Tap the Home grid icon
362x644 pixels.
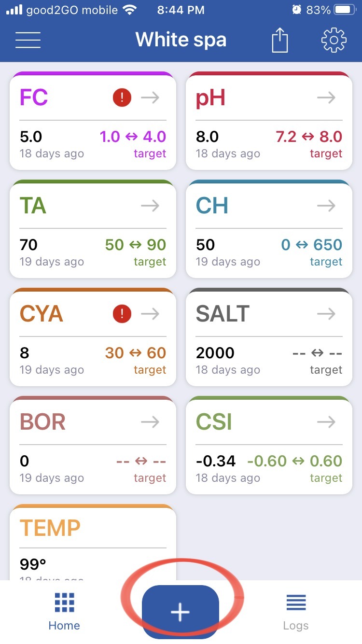64,602
